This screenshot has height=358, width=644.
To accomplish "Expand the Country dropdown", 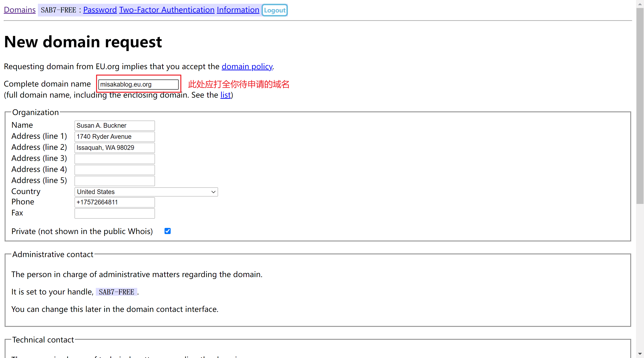I will click(x=146, y=192).
